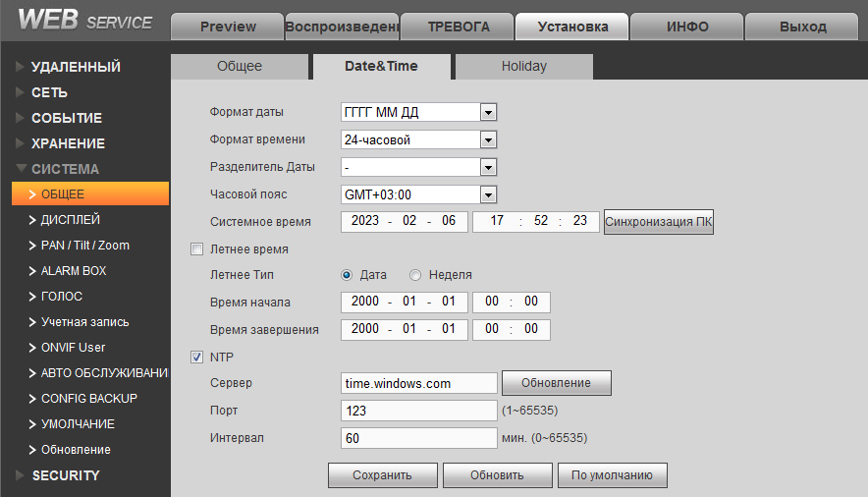Viewport: 868px width, 497px height.
Task: Click the system time month field 02
Action: point(409,221)
